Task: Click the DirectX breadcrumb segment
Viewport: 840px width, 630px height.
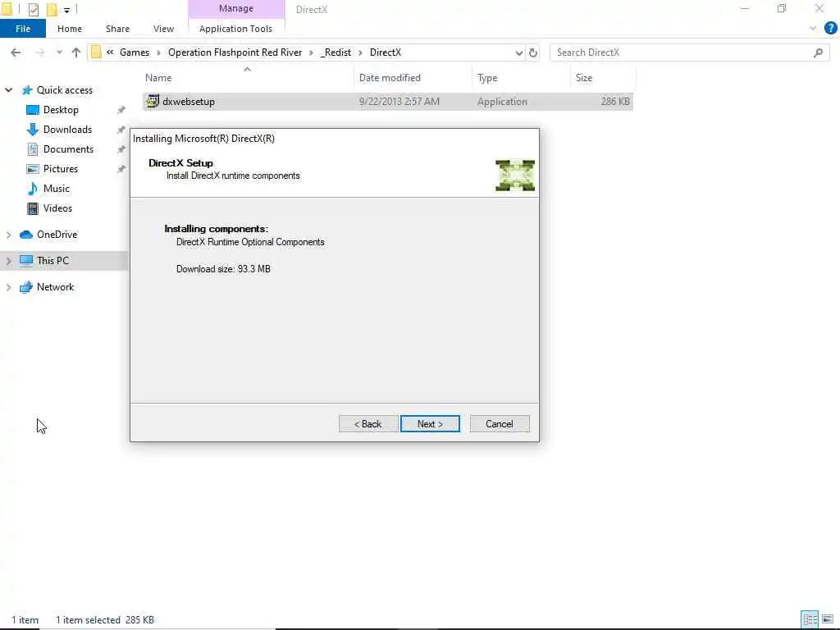Action: (386, 52)
